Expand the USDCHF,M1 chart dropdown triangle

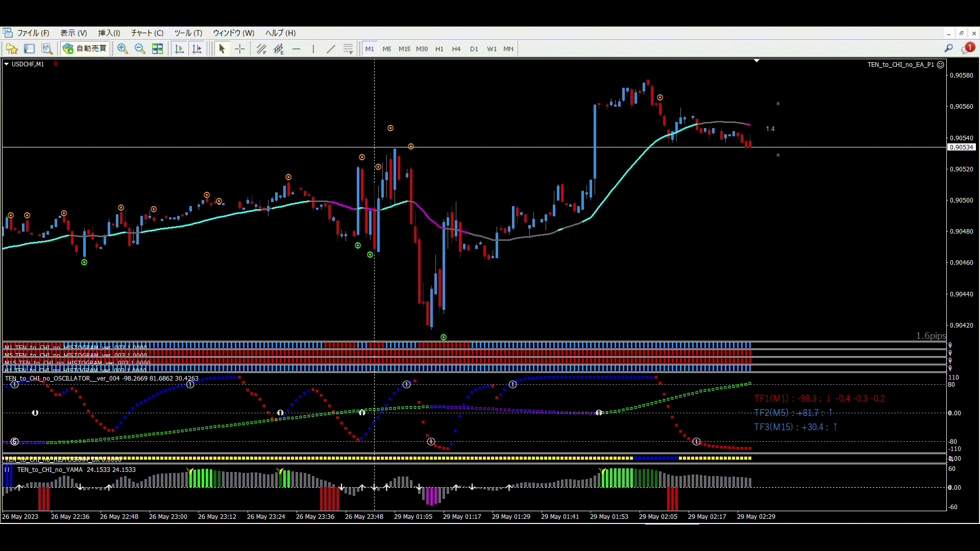pos(6,64)
